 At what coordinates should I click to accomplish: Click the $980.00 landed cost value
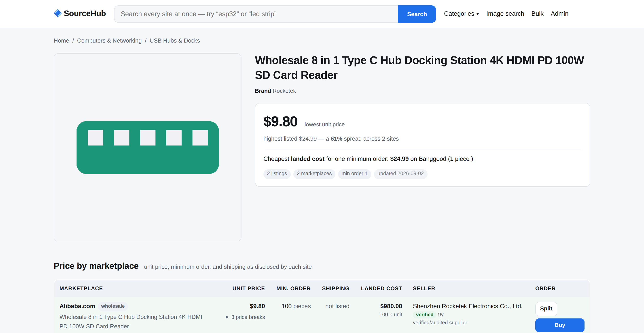[x=391, y=306]
